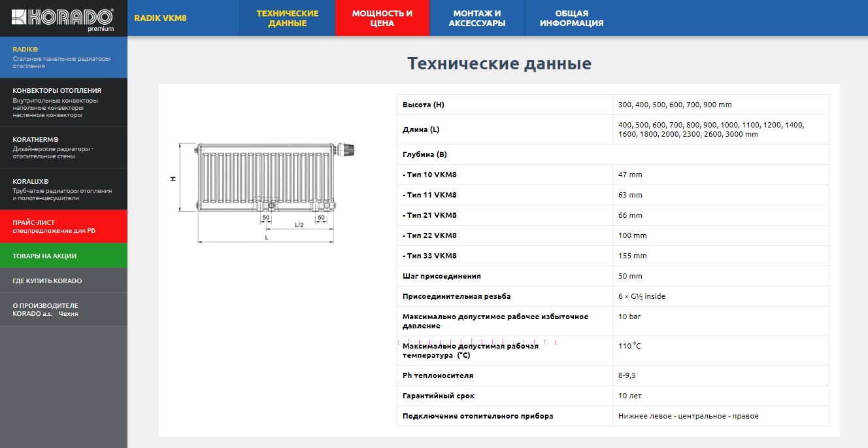
Task: Click the 10 лет warranty value
Action: tap(629, 396)
